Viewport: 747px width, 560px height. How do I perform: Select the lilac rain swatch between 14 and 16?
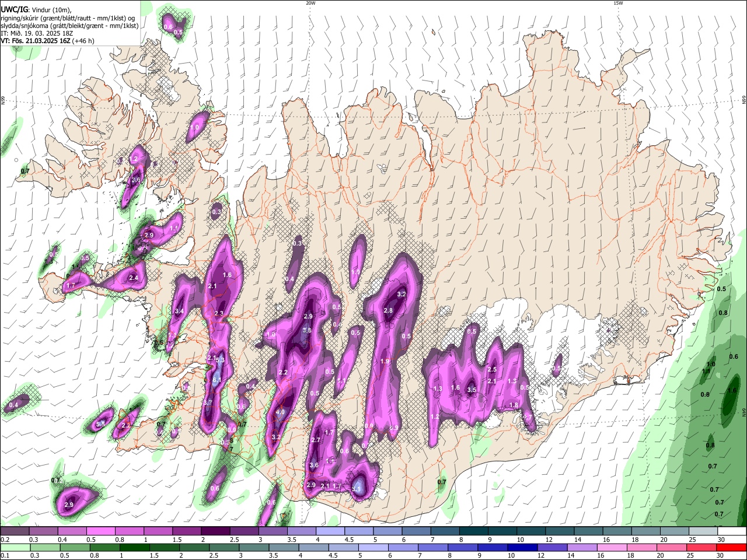(582, 547)
